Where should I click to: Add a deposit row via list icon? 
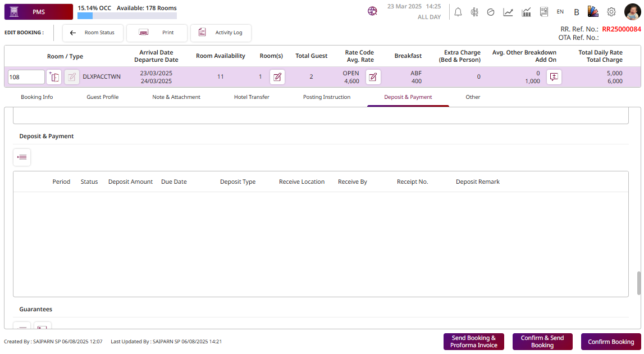pyautogui.click(x=22, y=157)
